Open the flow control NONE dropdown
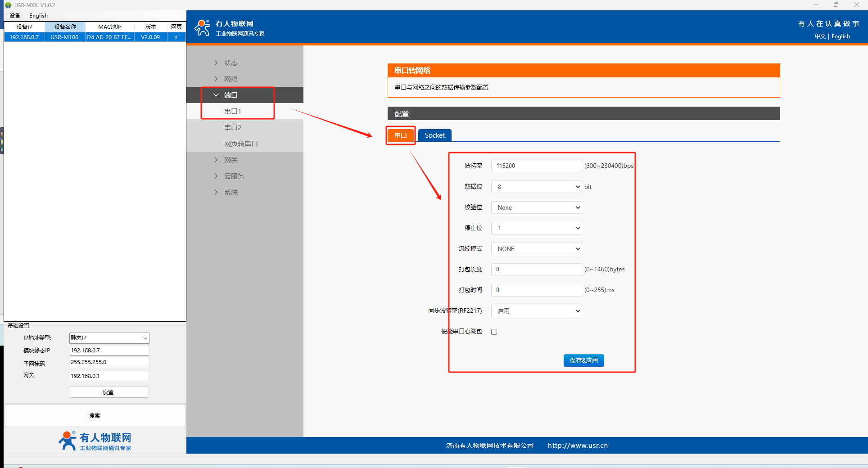This screenshot has width=868, height=468. point(536,249)
